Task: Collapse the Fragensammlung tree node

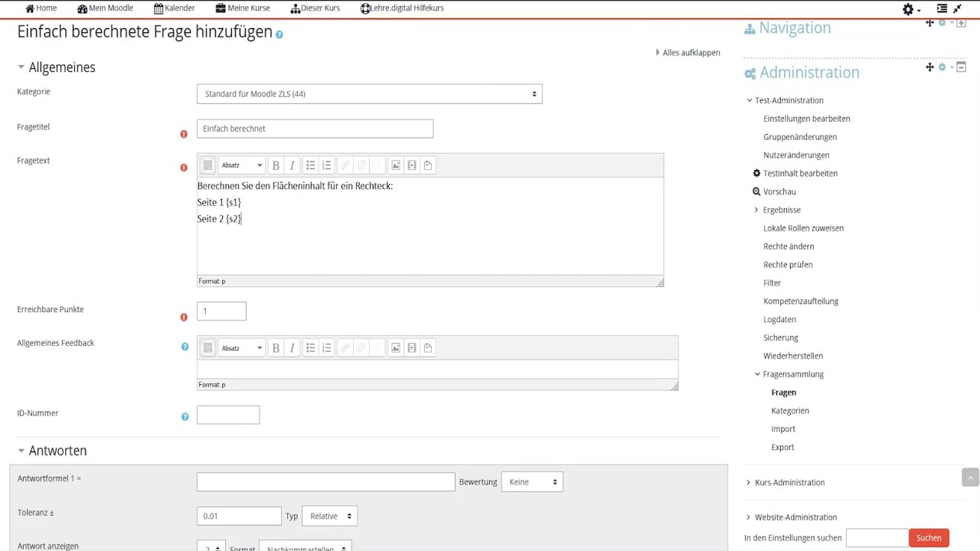Action: 757,374
